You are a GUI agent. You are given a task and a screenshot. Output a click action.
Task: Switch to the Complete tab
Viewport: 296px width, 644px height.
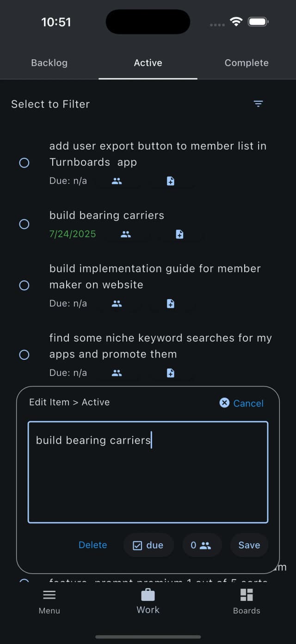point(247,63)
